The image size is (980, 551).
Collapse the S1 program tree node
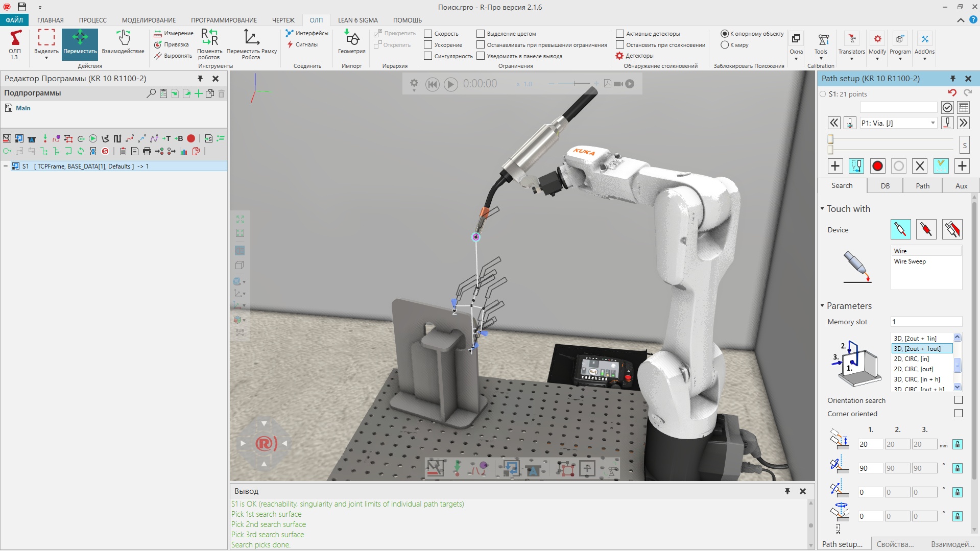click(x=6, y=166)
